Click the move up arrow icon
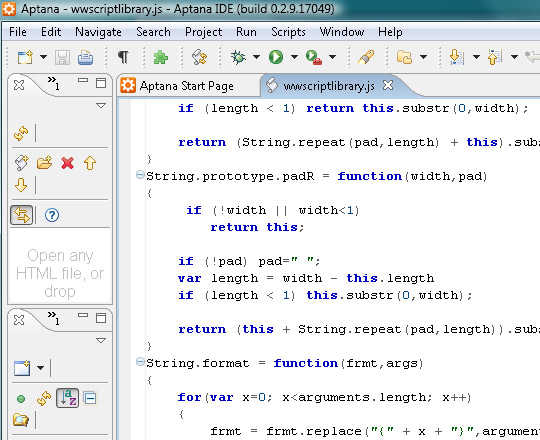This screenshot has width=540, height=440. [90, 163]
